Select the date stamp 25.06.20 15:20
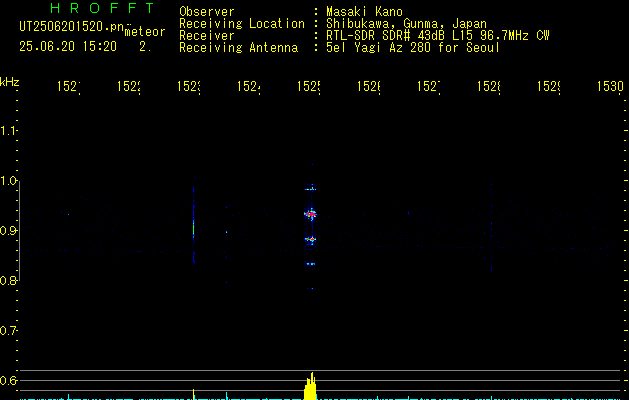 pyautogui.click(x=68, y=47)
